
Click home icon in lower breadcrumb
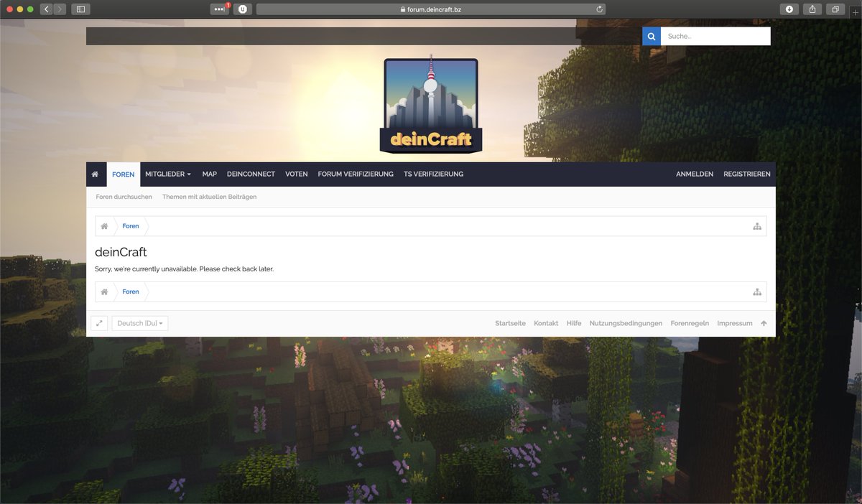[x=104, y=292]
